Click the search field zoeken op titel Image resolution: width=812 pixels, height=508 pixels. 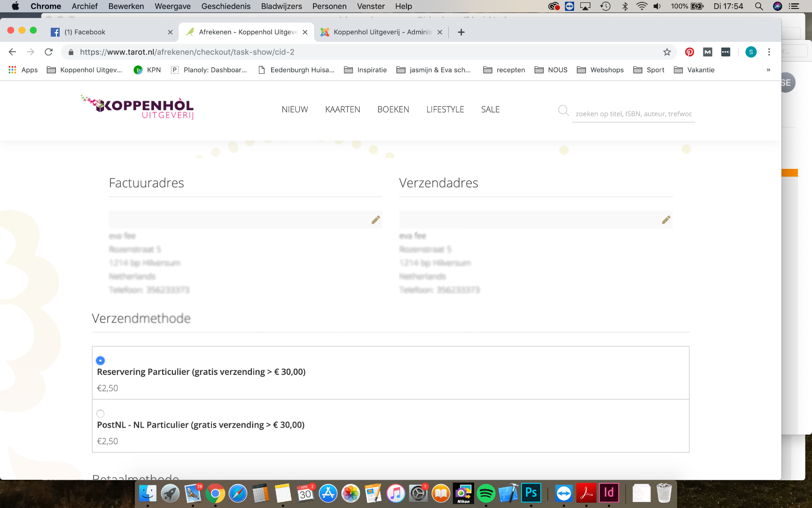633,114
